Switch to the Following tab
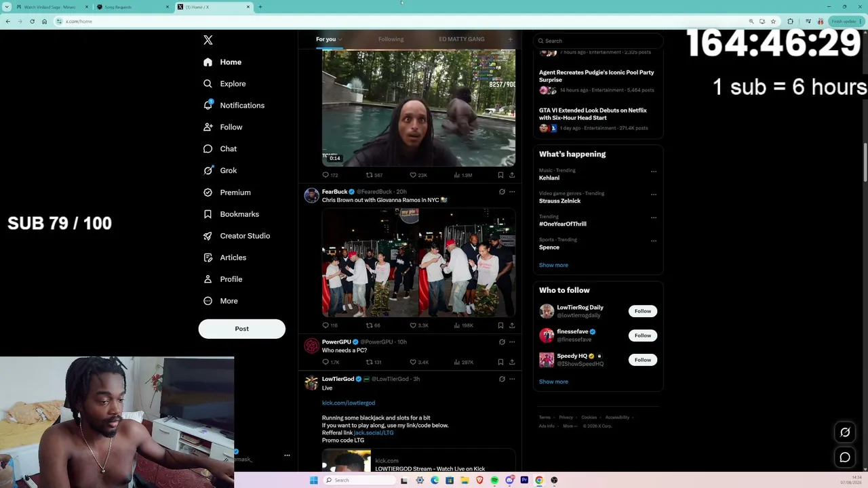 [x=391, y=39]
